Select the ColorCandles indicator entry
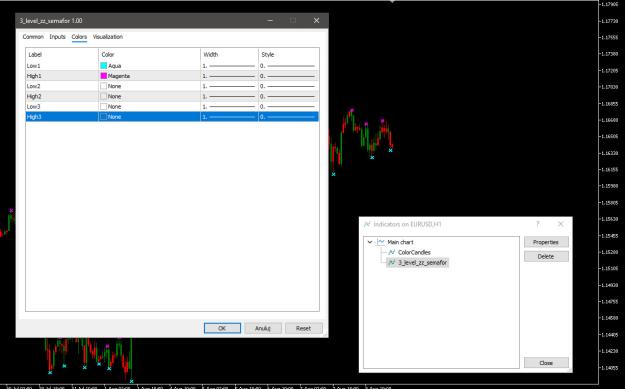 tap(414, 252)
